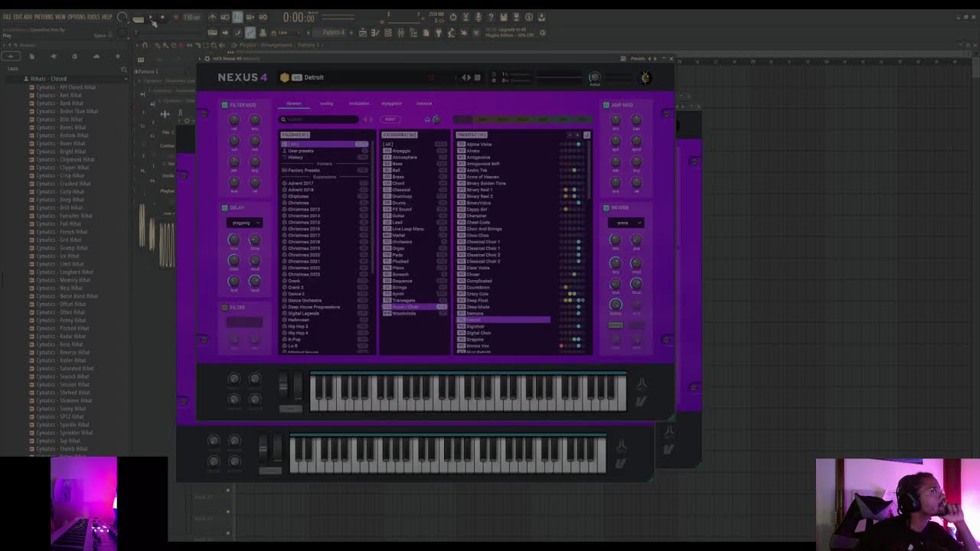980x551 pixels.
Task: Select the browser speaker sounds icon
Action: click(53, 56)
